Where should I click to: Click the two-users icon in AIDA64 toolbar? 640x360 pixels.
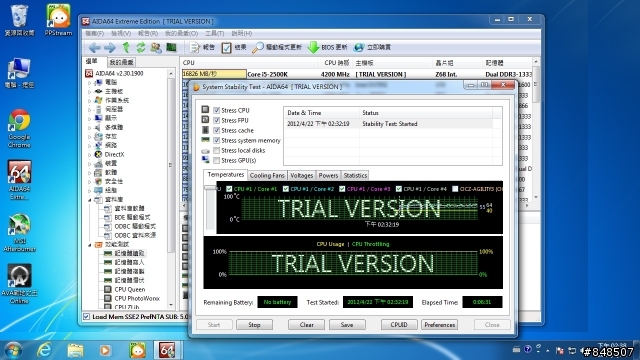point(156,48)
